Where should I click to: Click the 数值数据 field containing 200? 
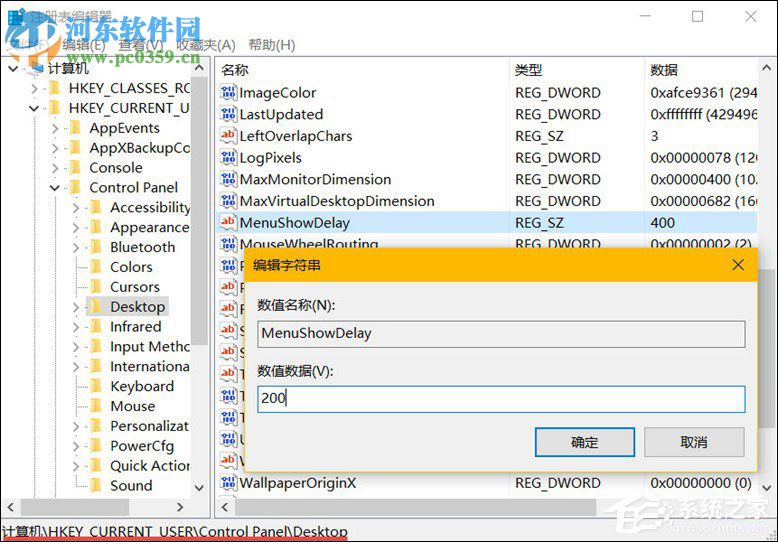coord(500,399)
